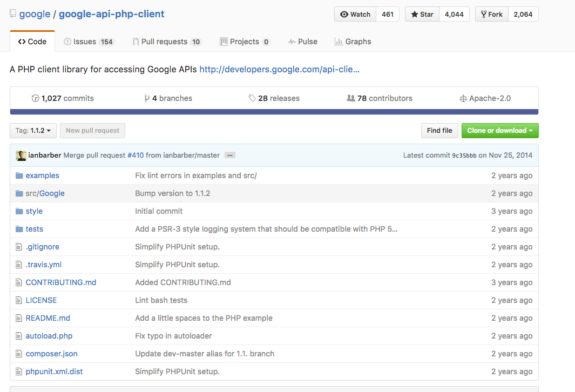The width and height of the screenshot is (575, 392).
Task: Click the language color bar
Action: point(274,112)
